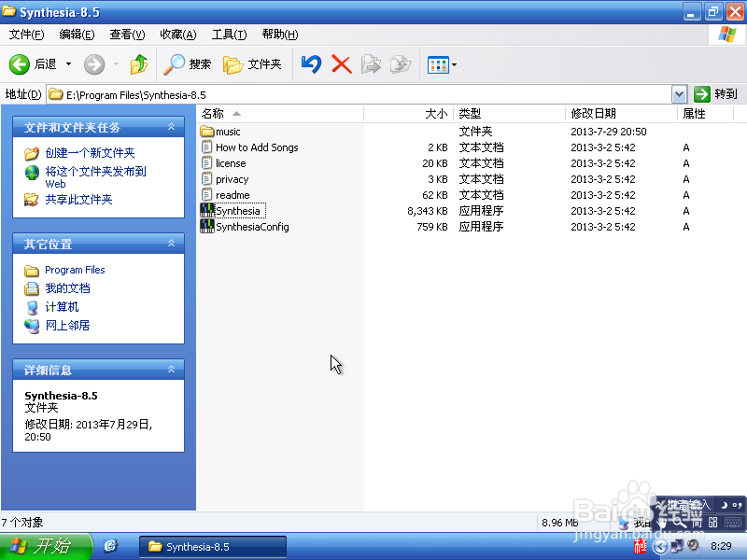Click the Up folder level icon
This screenshot has width=747, height=560.
[x=139, y=64]
